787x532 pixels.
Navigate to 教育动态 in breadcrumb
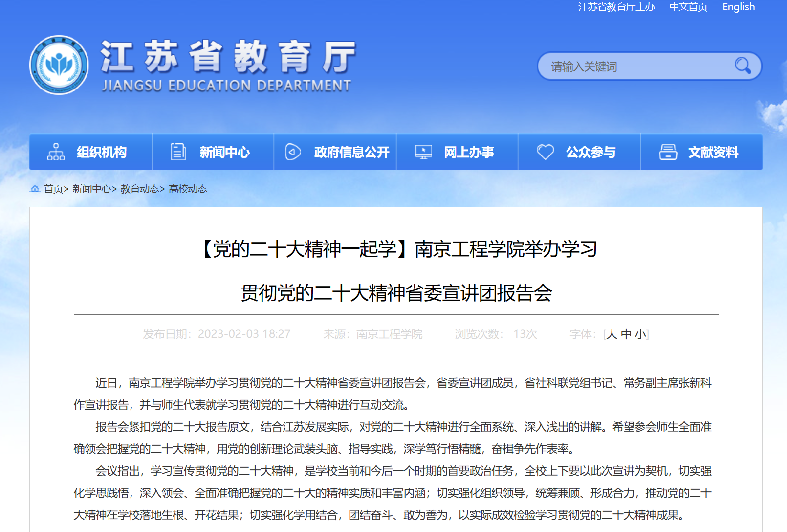coord(140,189)
